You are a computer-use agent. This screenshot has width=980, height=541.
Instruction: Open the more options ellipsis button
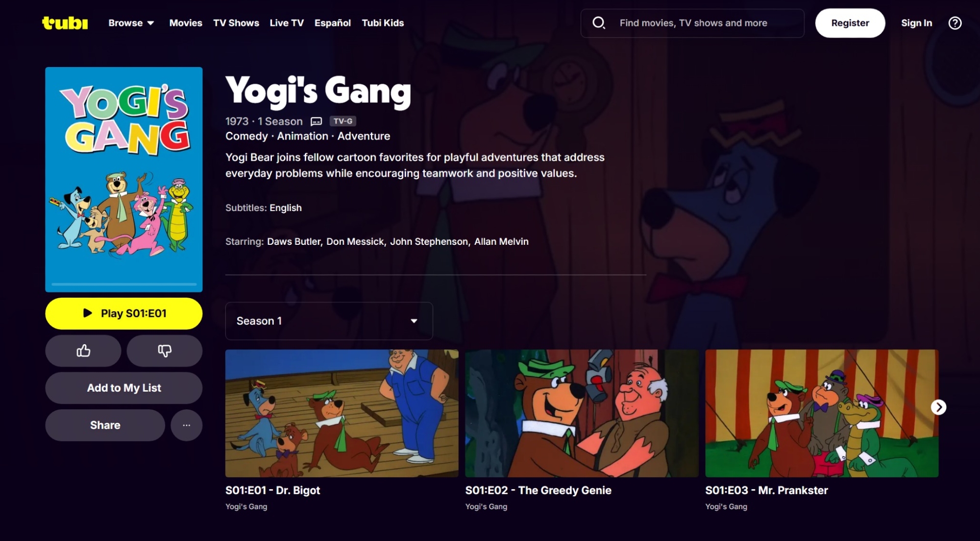(186, 425)
